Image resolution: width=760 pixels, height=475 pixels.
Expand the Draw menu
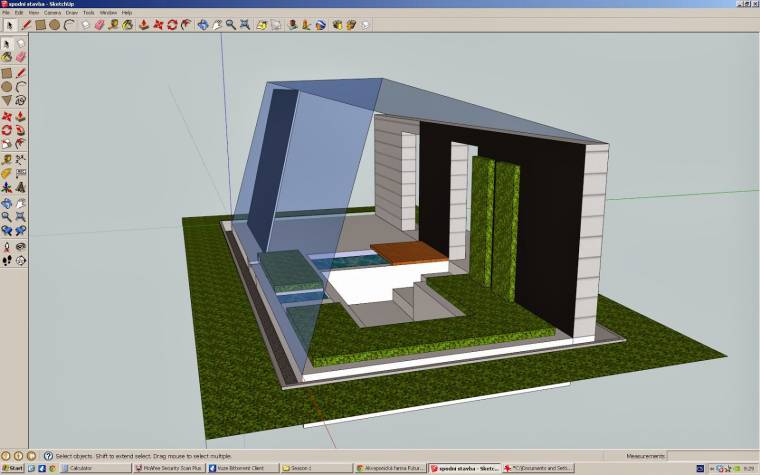(71, 12)
